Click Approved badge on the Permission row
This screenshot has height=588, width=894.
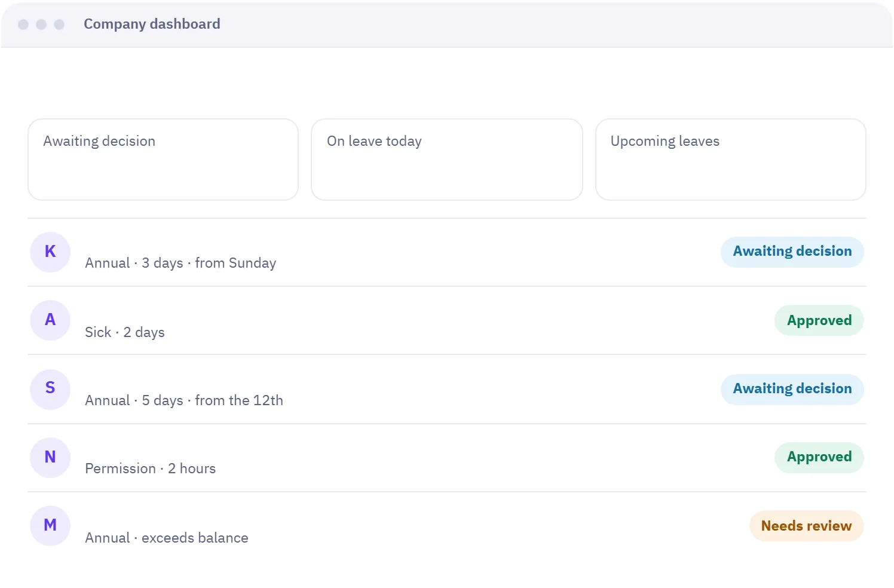[x=819, y=458]
